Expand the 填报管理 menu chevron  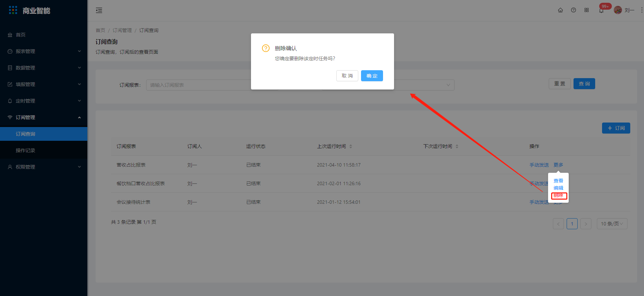[79, 84]
